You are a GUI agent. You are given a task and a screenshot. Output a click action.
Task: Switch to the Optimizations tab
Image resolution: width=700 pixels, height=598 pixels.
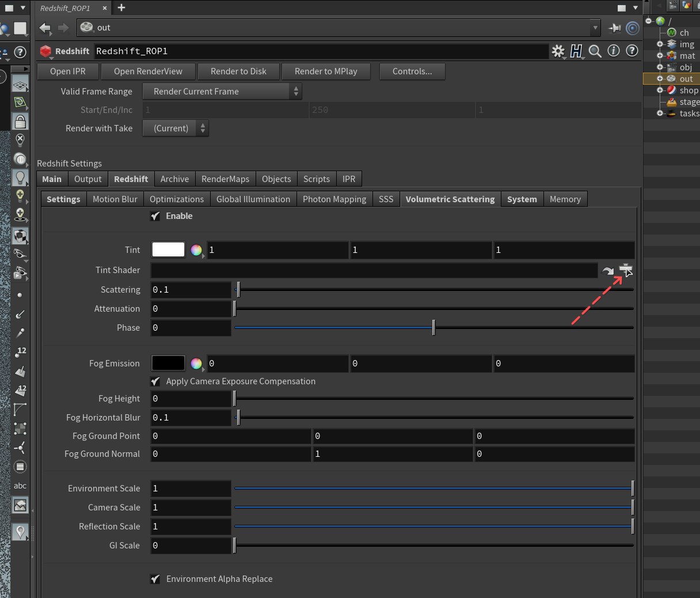coord(177,199)
